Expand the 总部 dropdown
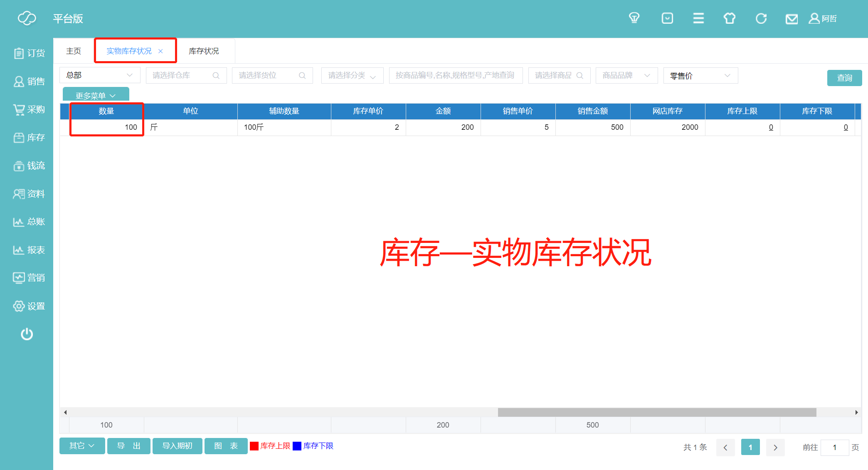868x470 pixels. [100, 75]
